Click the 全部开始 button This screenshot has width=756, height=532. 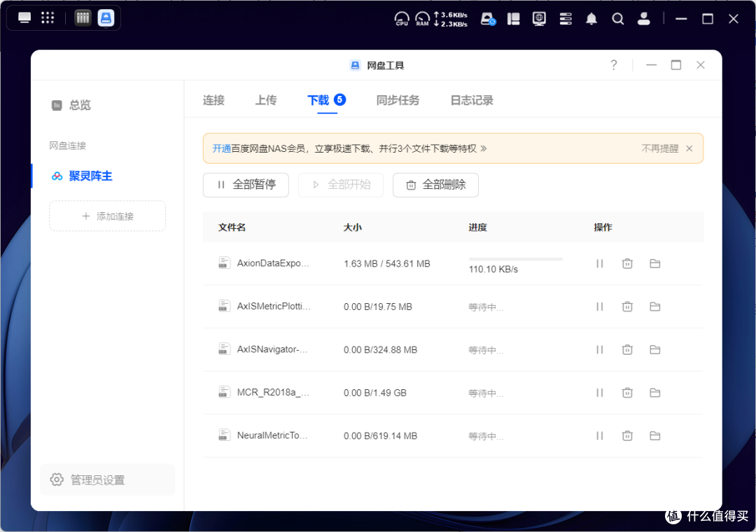pos(341,185)
